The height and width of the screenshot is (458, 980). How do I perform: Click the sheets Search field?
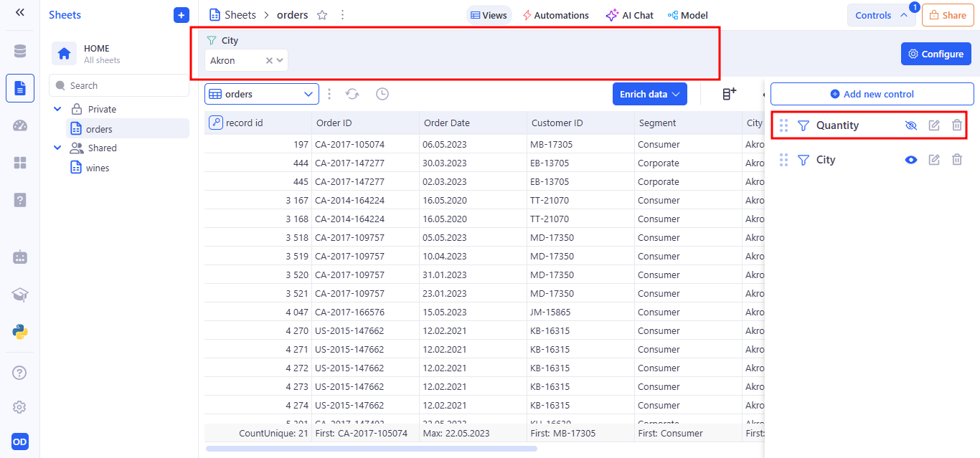coord(118,85)
